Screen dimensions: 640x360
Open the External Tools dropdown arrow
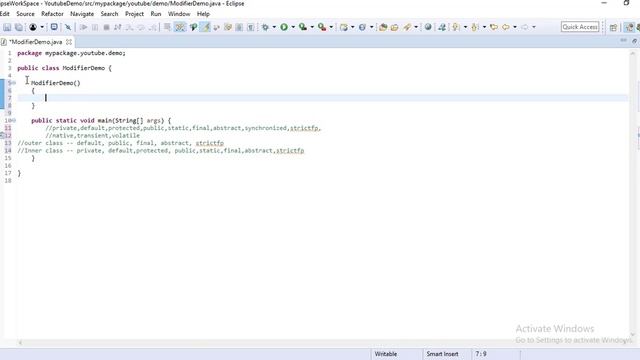coord(331,27)
